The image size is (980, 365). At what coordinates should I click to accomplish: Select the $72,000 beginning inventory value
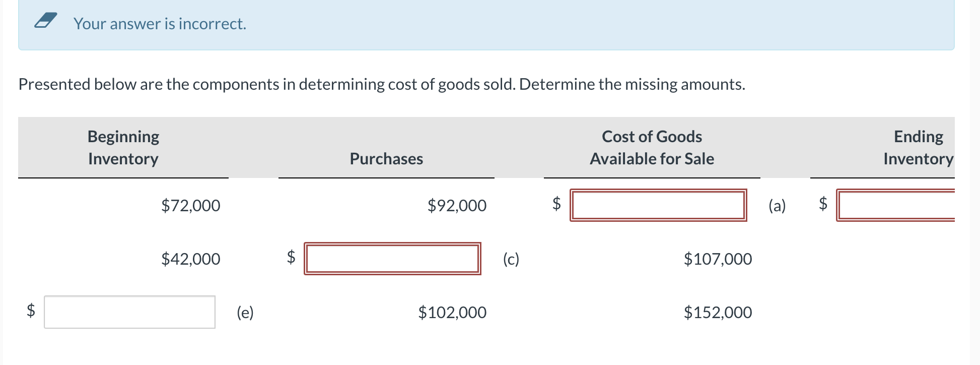click(x=190, y=206)
